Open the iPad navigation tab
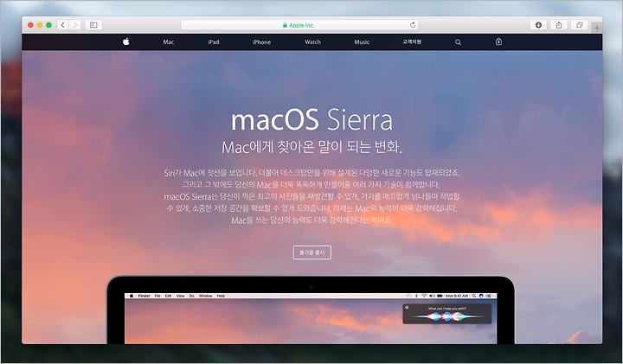This screenshot has height=364, width=623. 214,42
